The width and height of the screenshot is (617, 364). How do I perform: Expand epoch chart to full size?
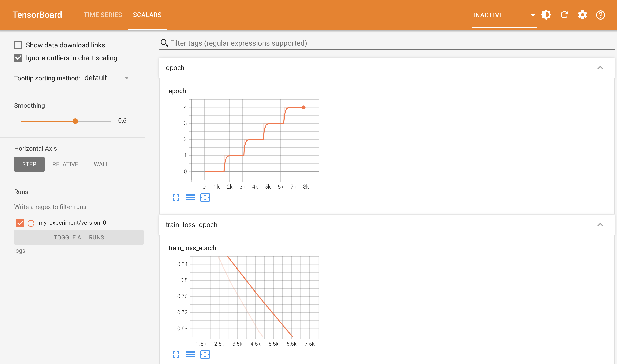176,197
